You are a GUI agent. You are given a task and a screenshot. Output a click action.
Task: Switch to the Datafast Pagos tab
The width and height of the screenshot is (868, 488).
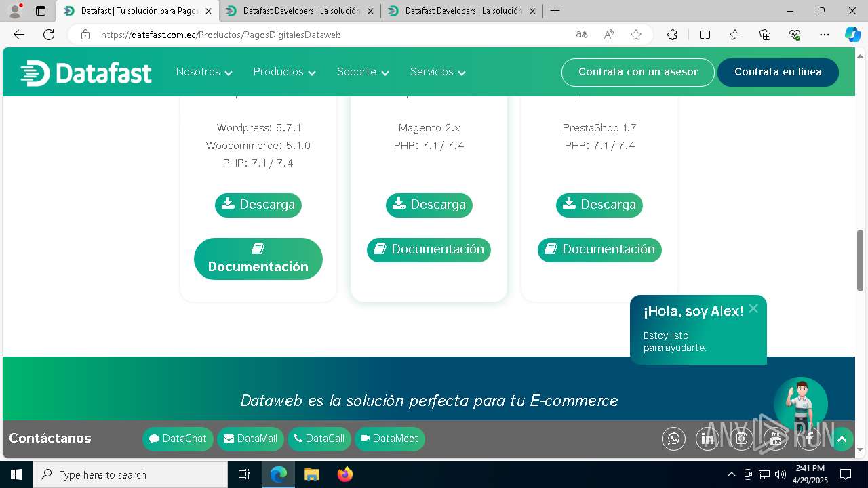(138, 11)
